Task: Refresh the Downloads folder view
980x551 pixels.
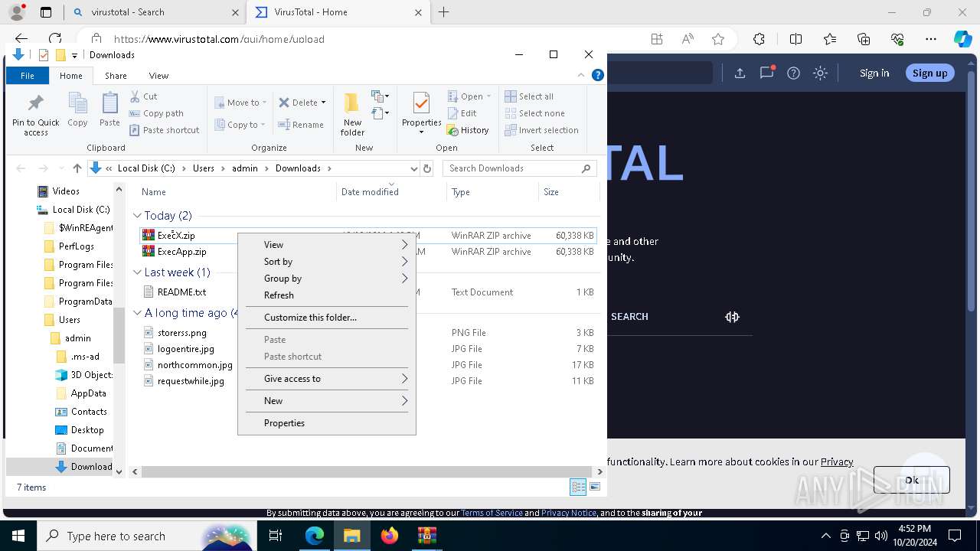Action: point(427,168)
